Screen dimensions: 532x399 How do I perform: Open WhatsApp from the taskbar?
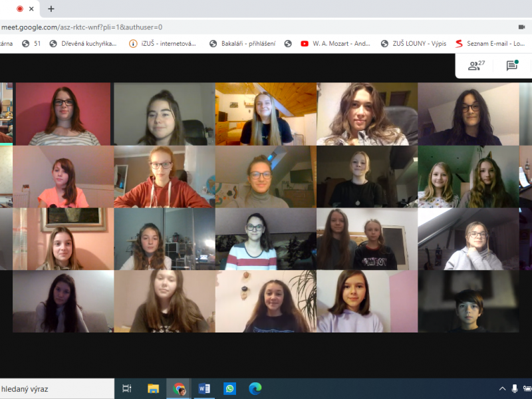click(229, 388)
